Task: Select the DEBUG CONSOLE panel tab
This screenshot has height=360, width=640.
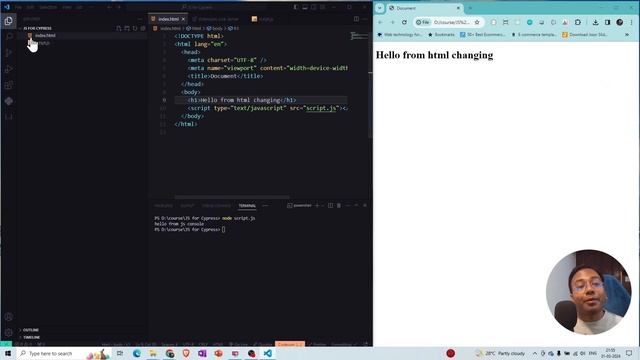Action: point(216,206)
